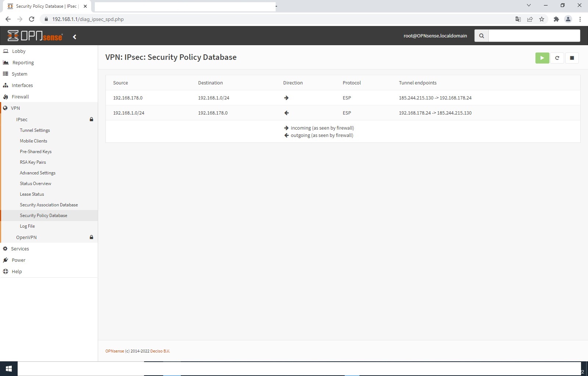Click the browser address bar URL
Viewport: 588px width, 376px height.
88,19
